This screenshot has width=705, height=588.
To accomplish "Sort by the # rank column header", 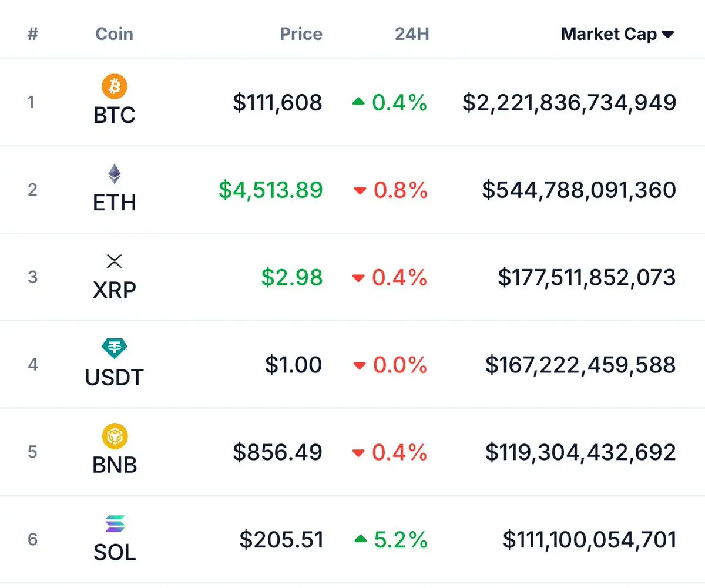I will tap(32, 34).
